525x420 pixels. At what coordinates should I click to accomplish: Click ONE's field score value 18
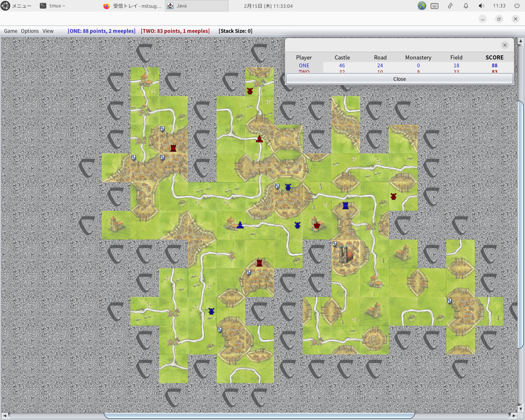click(x=457, y=66)
